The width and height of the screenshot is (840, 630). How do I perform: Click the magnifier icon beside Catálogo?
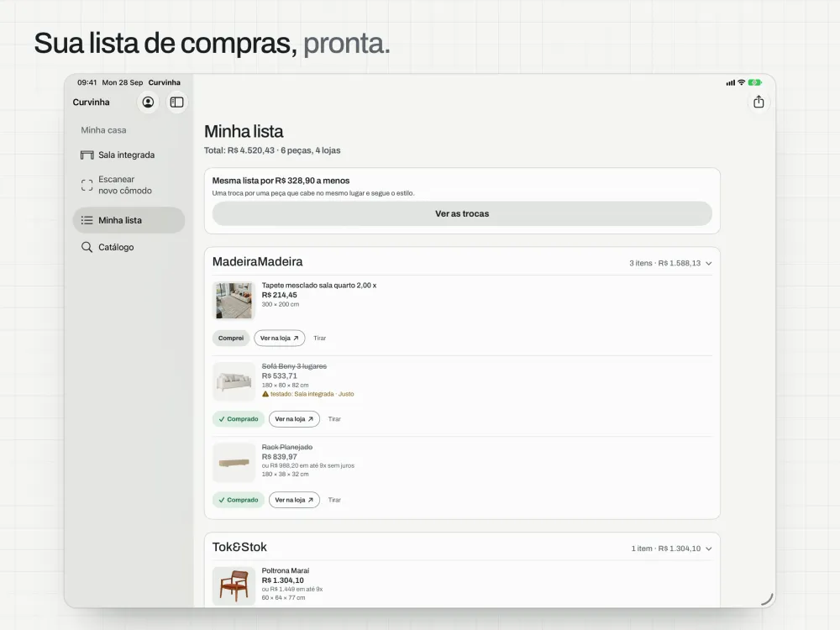pos(87,247)
